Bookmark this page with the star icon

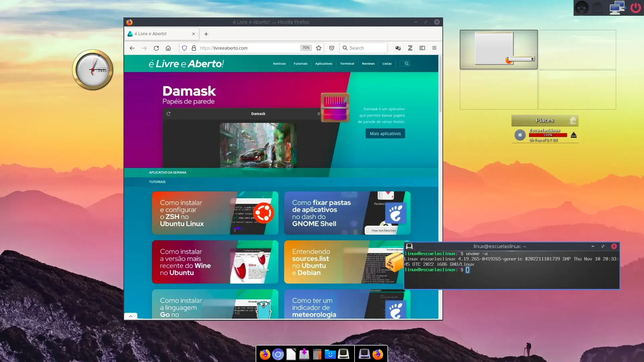pos(319,48)
